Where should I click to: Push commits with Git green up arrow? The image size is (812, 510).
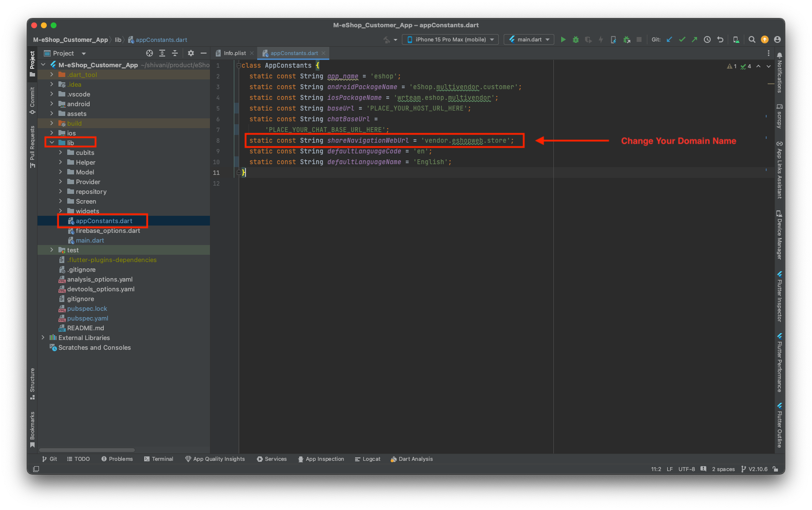(695, 39)
